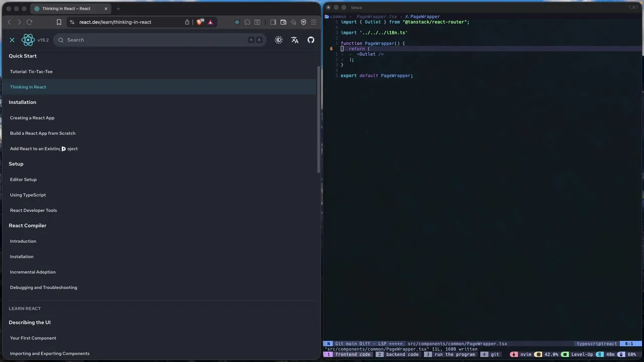This screenshot has width=644, height=362.
Task: Click the 68% battery icon in tmux
Action: (622, 354)
